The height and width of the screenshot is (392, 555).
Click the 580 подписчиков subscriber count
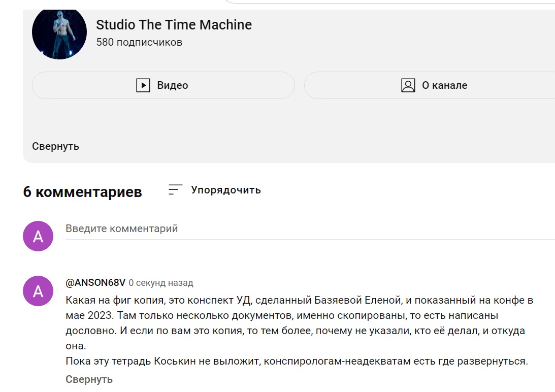(x=139, y=42)
